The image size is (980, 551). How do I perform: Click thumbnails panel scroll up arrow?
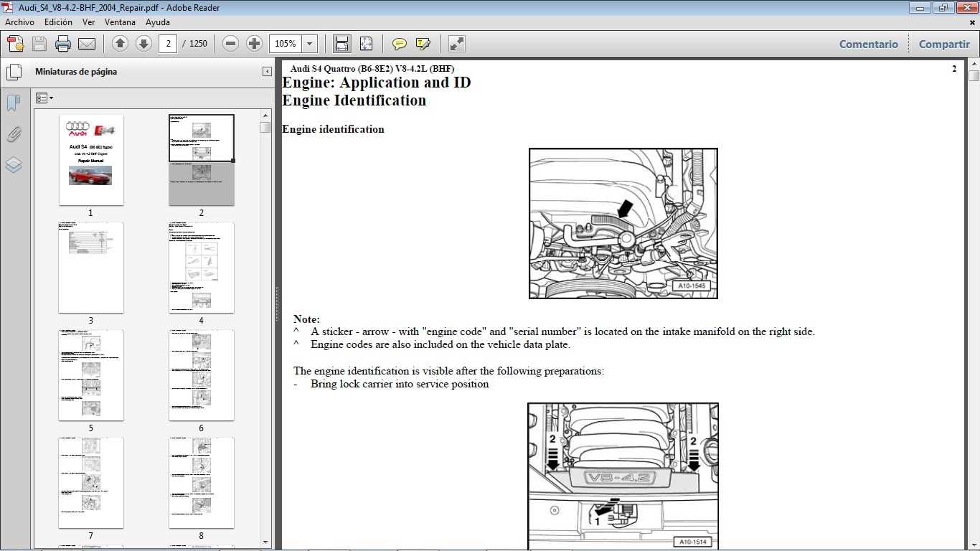point(265,115)
